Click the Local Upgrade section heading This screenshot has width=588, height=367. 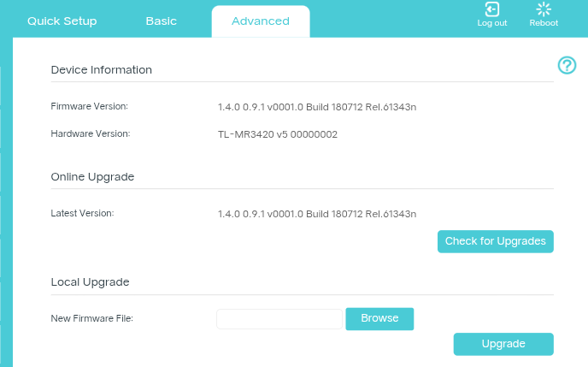pyautogui.click(x=90, y=281)
